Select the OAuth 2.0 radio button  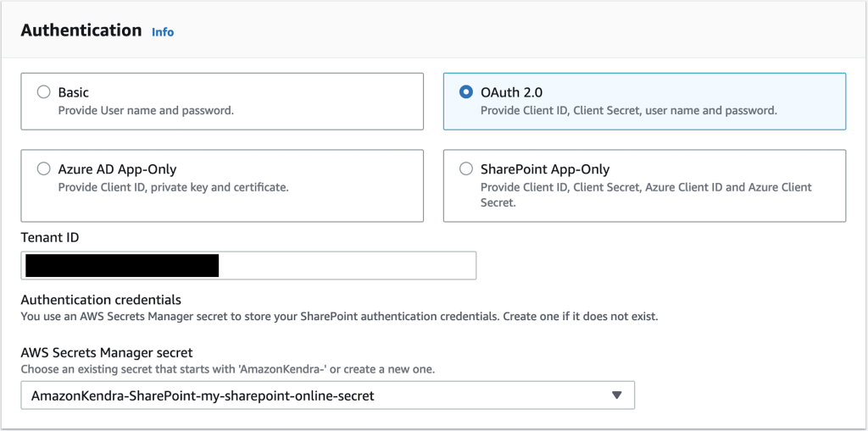tap(465, 92)
